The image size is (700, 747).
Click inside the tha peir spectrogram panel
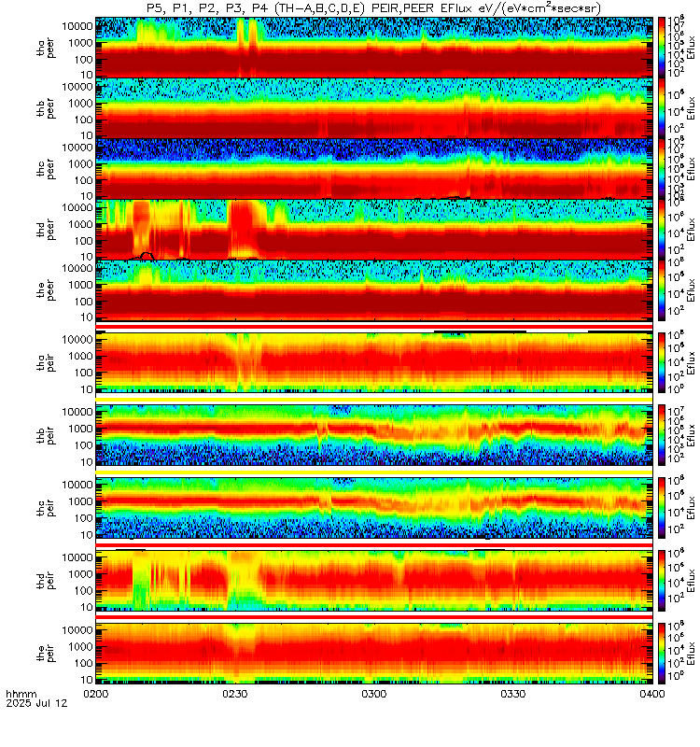pyautogui.click(x=374, y=362)
